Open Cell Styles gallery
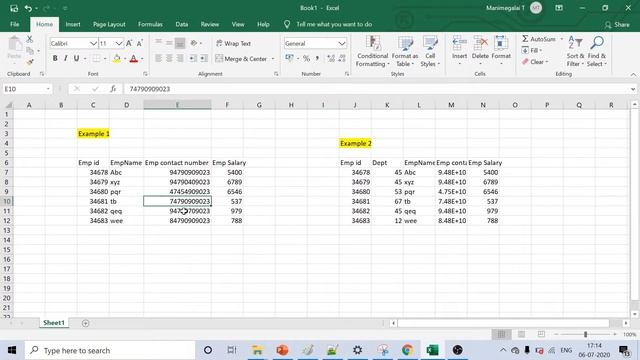 click(430, 51)
